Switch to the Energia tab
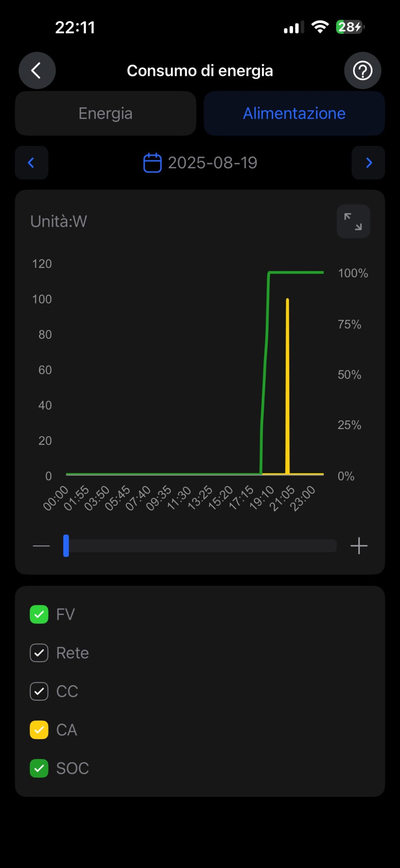This screenshot has height=868, width=400. tap(105, 113)
